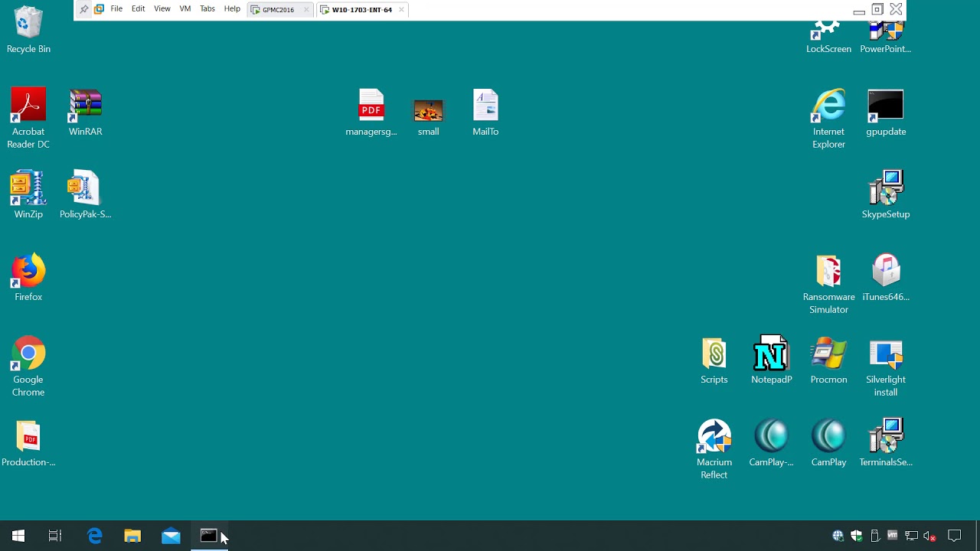Select the Google Chrome desktop icon
Image resolution: width=980 pixels, height=551 pixels.
28,367
